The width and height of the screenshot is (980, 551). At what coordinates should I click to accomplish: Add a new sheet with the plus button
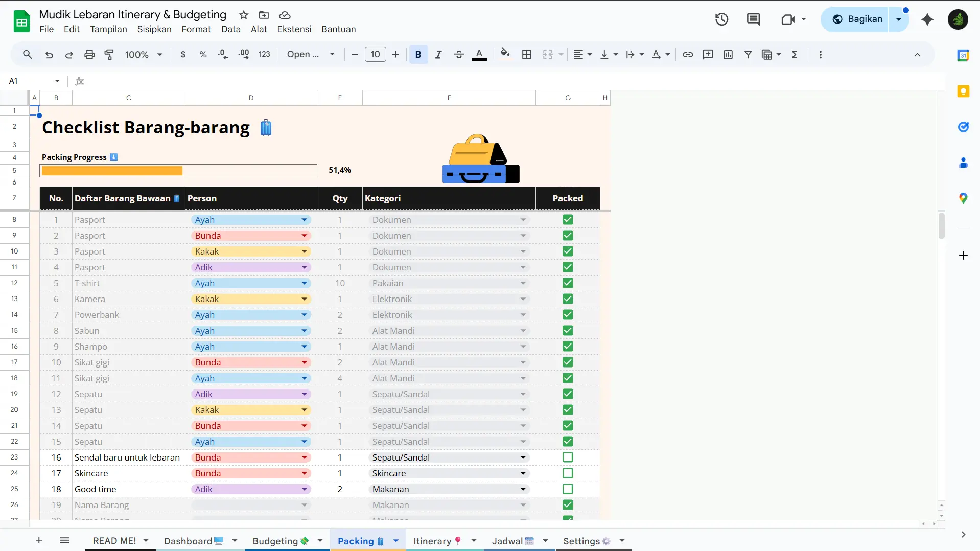pos(39,540)
